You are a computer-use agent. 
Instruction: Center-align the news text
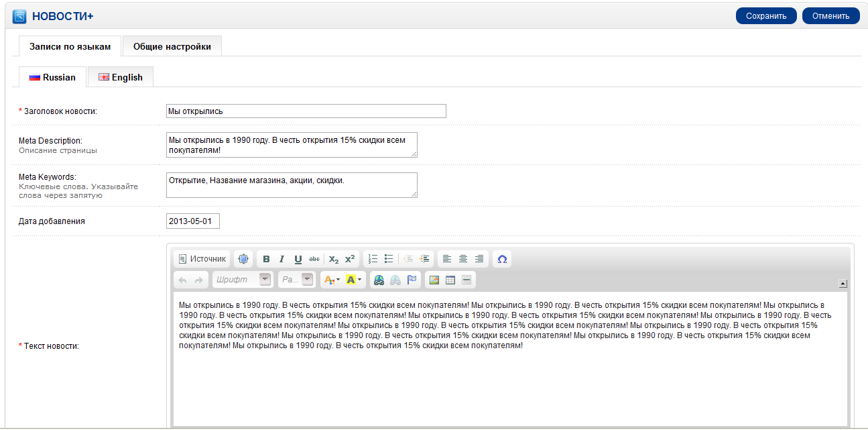coord(463,259)
